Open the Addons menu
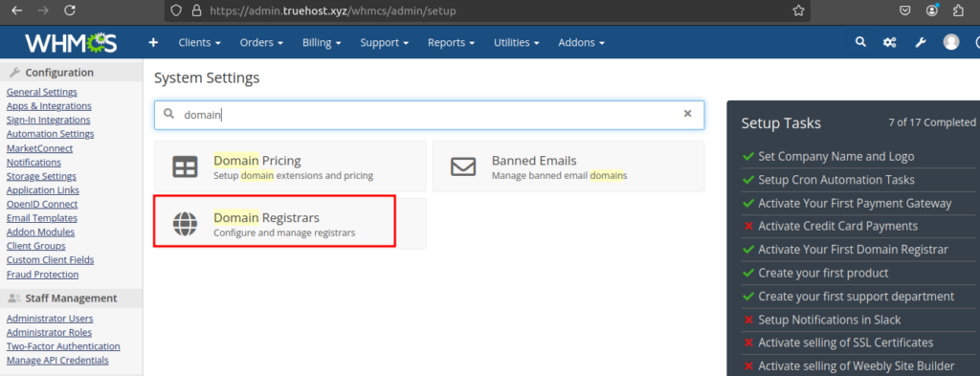Image resolution: width=980 pixels, height=376 pixels. tap(581, 42)
